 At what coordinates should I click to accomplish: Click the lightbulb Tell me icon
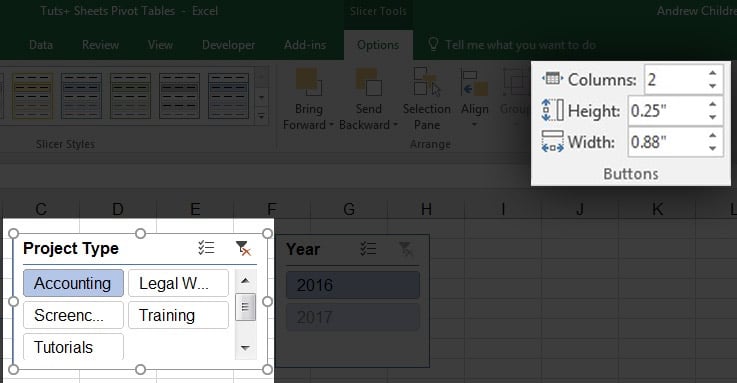tap(433, 44)
